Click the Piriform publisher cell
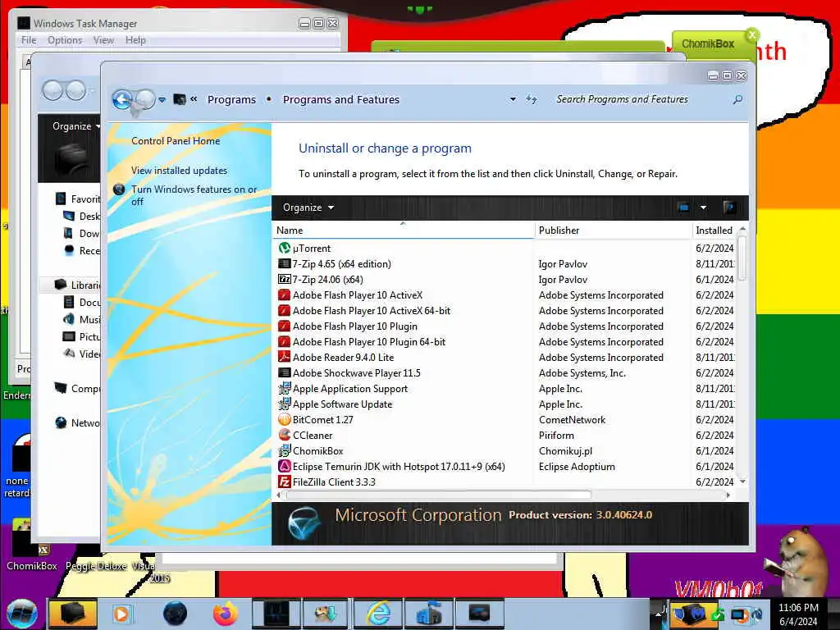 pos(556,436)
